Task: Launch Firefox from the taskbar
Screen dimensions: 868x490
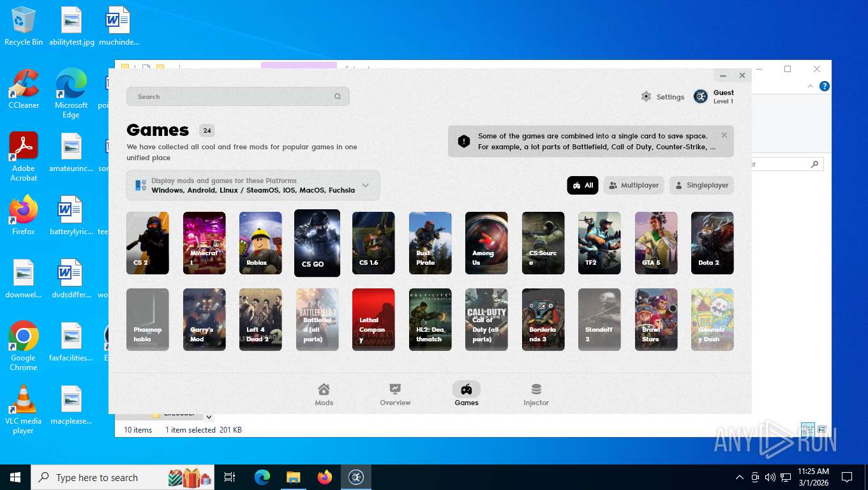Action: click(x=325, y=477)
